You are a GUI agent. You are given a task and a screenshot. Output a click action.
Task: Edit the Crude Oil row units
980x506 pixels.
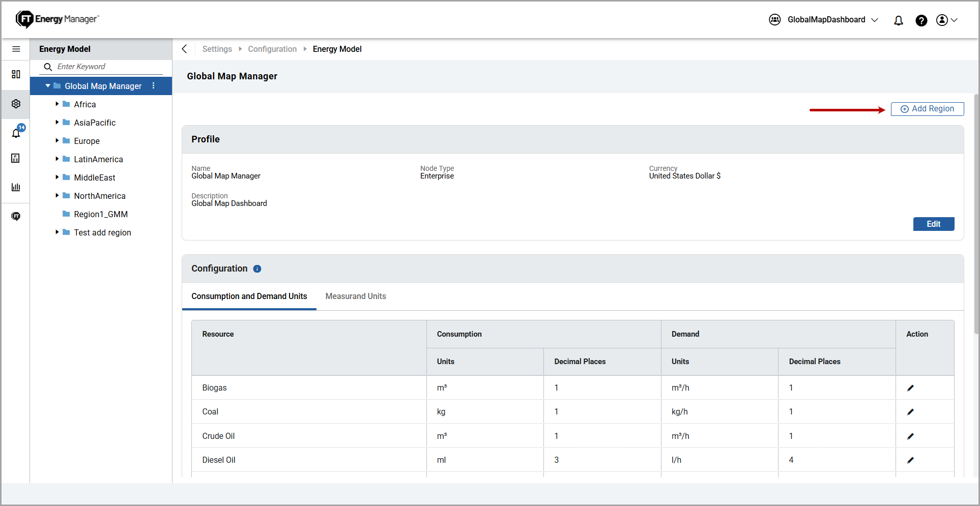[910, 436]
